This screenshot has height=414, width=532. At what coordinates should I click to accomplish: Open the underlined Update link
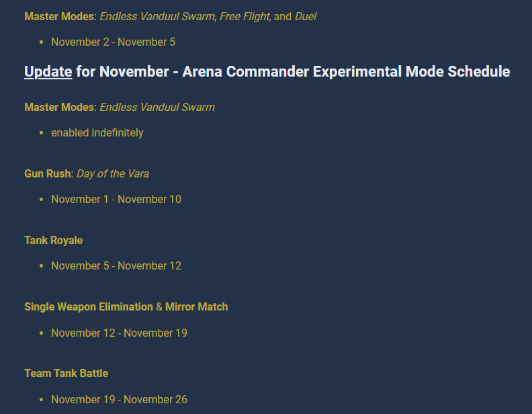(48, 71)
